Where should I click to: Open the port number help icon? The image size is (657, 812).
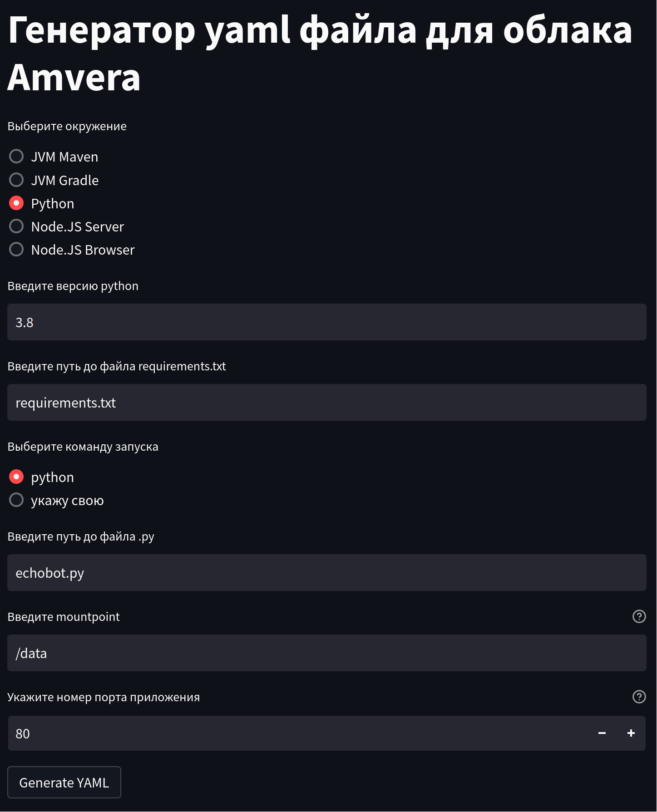(x=639, y=697)
